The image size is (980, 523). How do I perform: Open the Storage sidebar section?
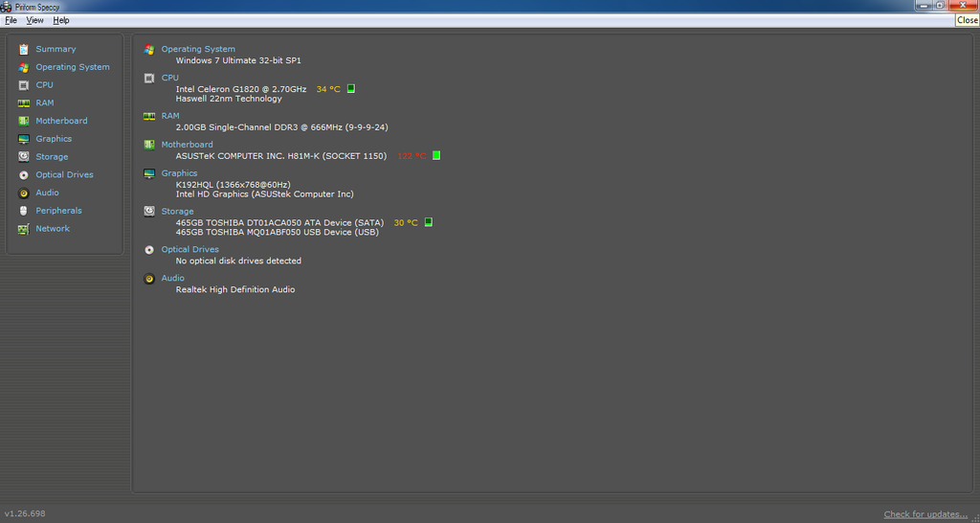coord(52,156)
